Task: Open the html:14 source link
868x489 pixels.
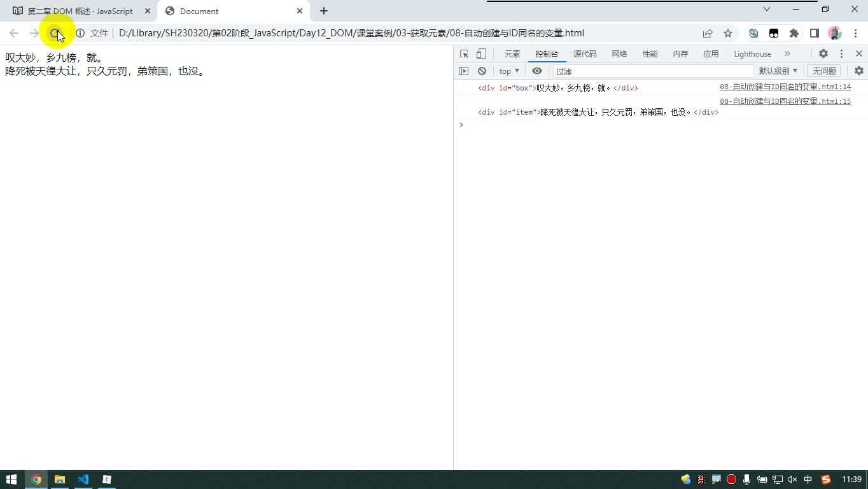Action: tap(785, 87)
